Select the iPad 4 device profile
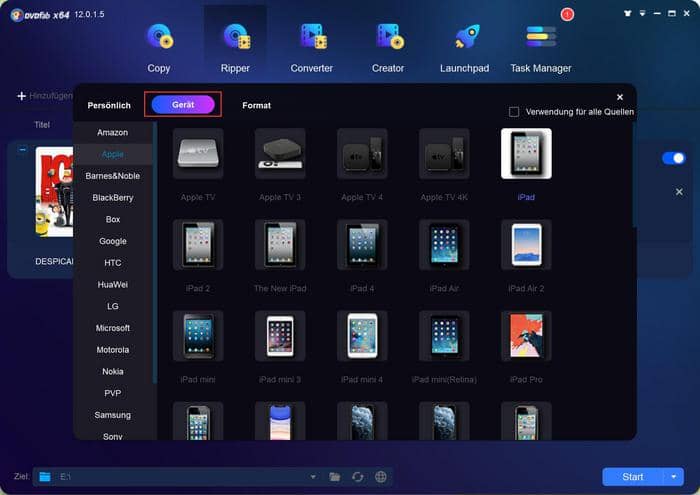700x495 pixels. (x=362, y=245)
